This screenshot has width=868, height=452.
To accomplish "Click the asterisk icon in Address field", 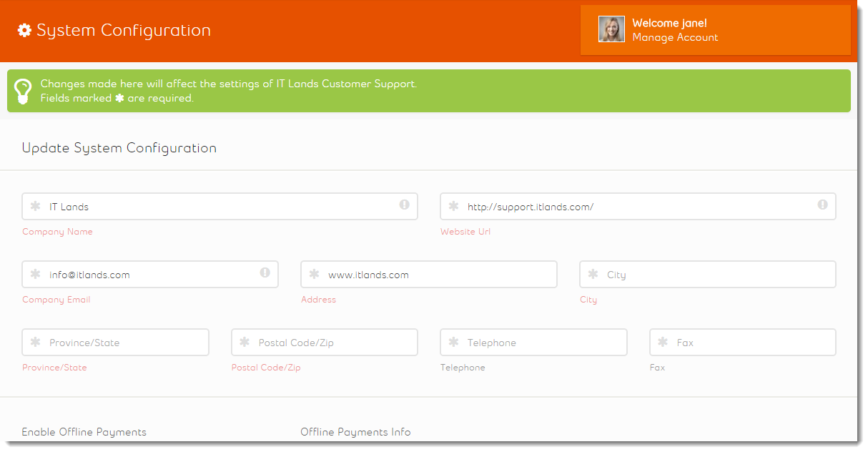I will click(314, 274).
